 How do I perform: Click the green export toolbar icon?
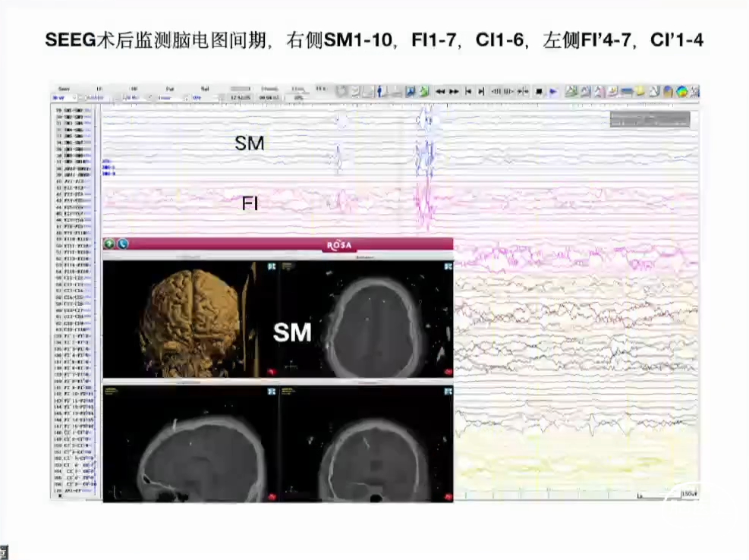click(424, 91)
